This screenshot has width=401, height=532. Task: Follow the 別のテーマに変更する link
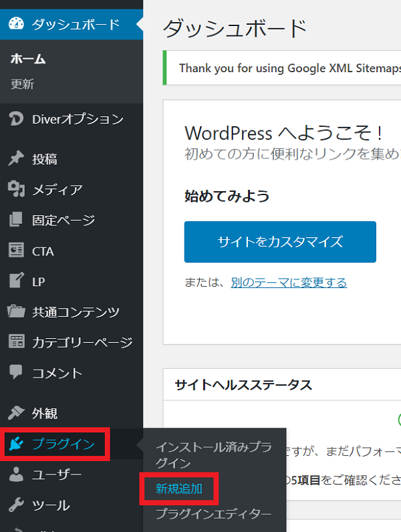[x=289, y=282]
